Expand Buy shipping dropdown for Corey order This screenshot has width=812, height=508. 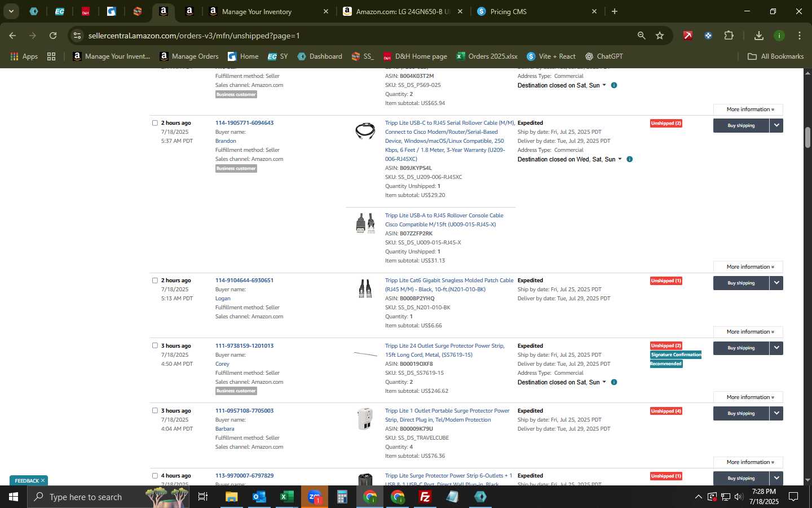pyautogui.click(x=776, y=348)
